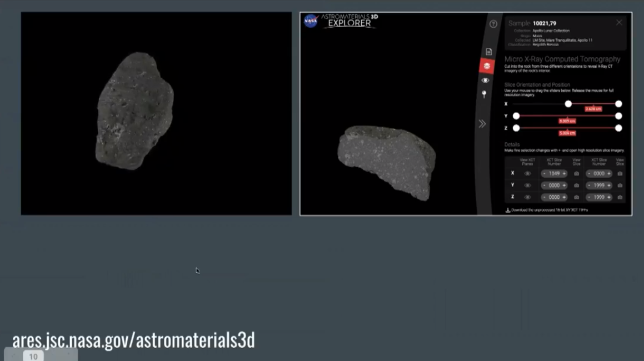The image size is (644, 361).
Task: Open the document info sidebar icon
Action: [x=488, y=52]
